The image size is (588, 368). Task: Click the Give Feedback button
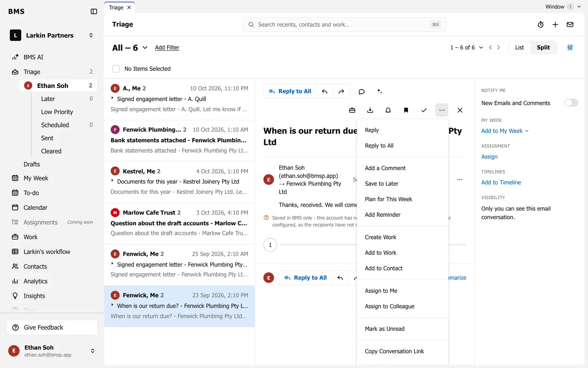[x=52, y=328]
